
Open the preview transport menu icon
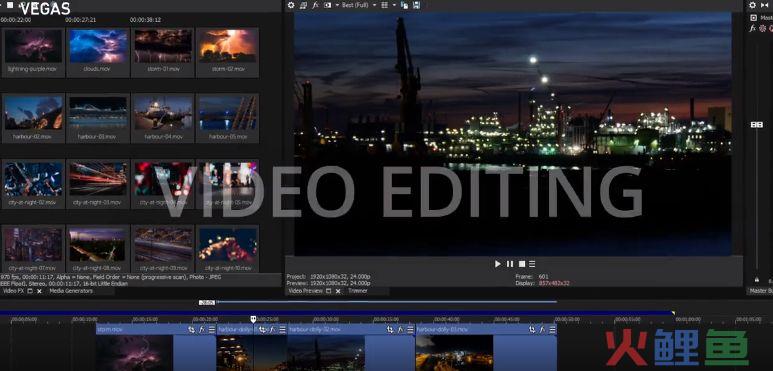click(x=532, y=264)
